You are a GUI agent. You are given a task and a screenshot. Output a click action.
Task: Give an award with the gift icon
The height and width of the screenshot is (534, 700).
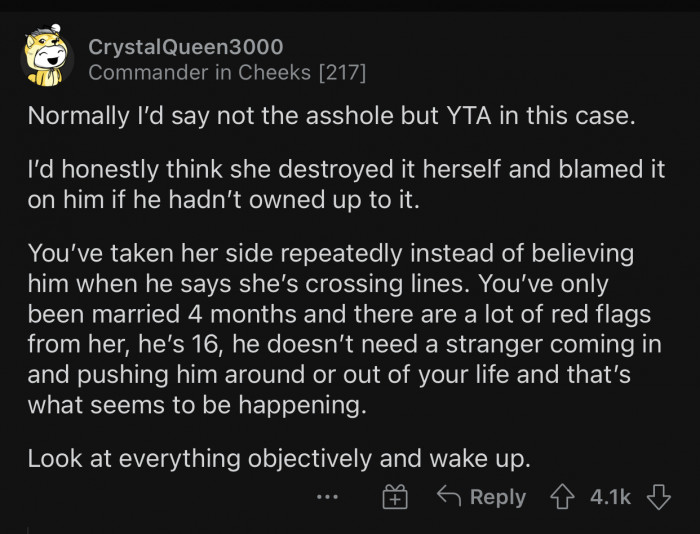396,497
